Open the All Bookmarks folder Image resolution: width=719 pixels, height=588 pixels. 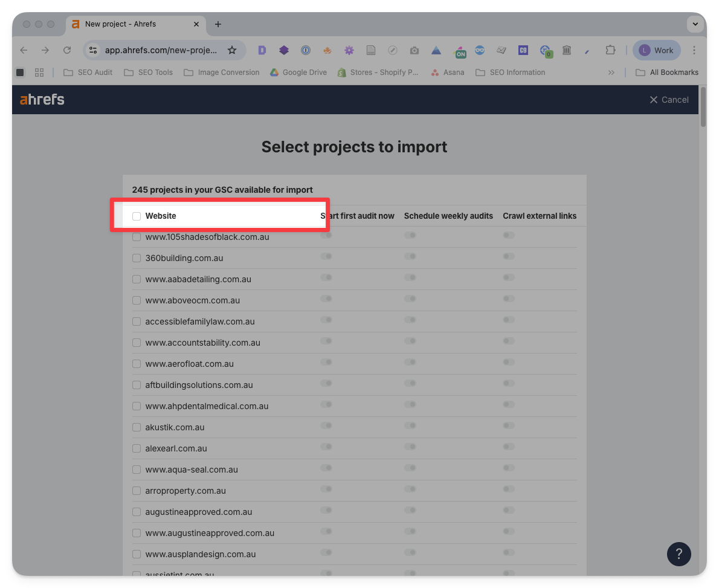(667, 73)
